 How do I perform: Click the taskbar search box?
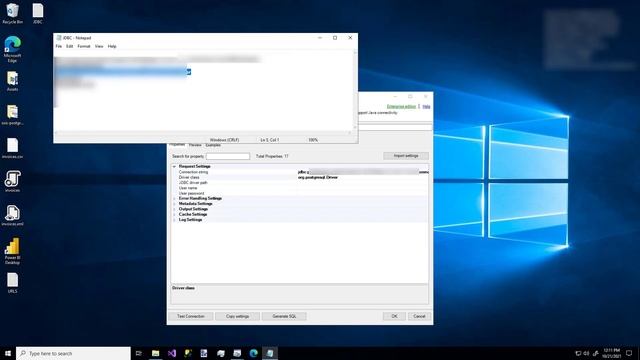pyautogui.click(x=73, y=353)
